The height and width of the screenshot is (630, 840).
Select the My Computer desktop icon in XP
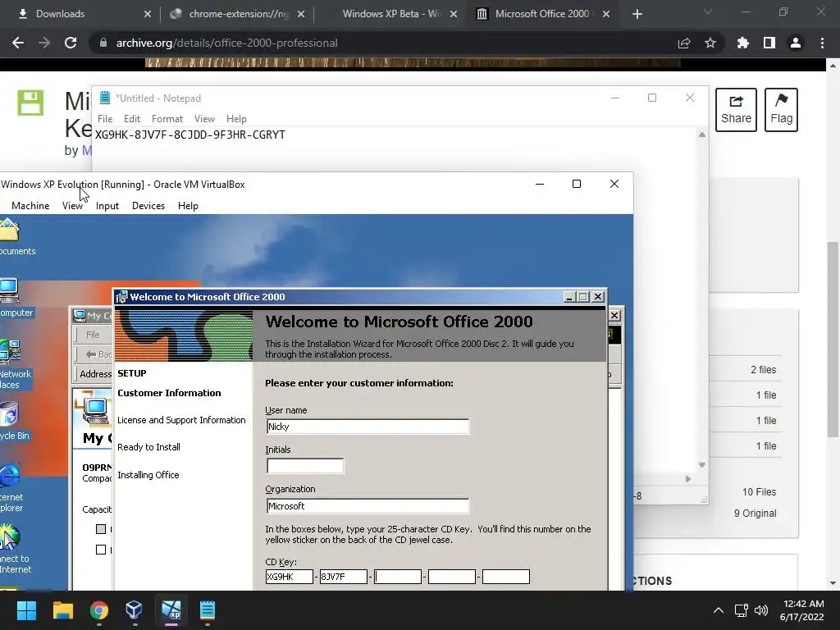coord(11,298)
